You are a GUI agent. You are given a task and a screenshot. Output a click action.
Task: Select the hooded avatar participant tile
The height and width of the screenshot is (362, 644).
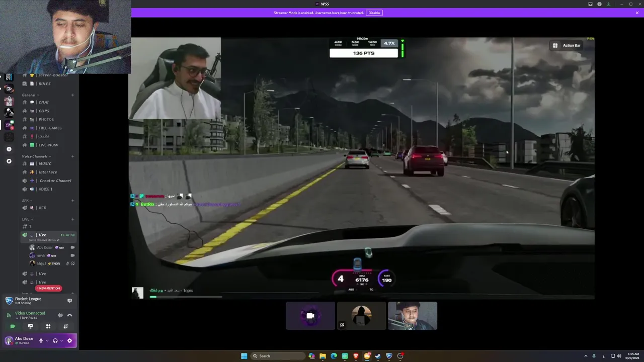point(361,316)
